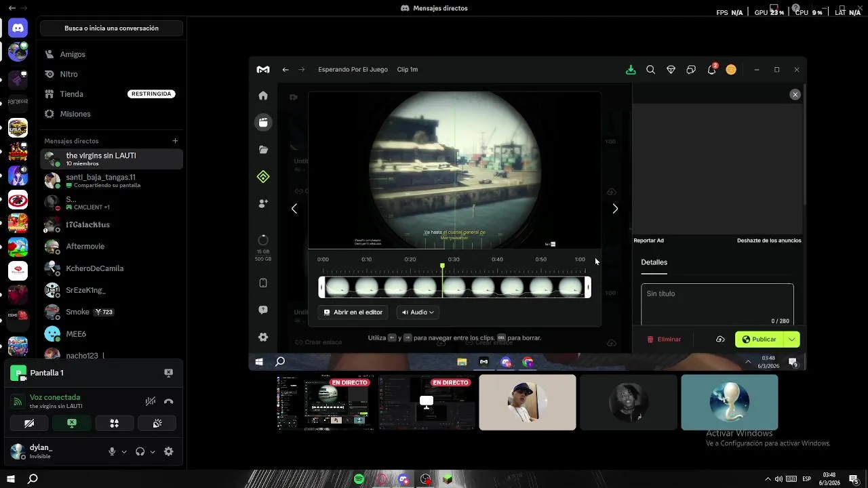Open the Nitro section
Screen dimensions: 868x488
(111, 74)
